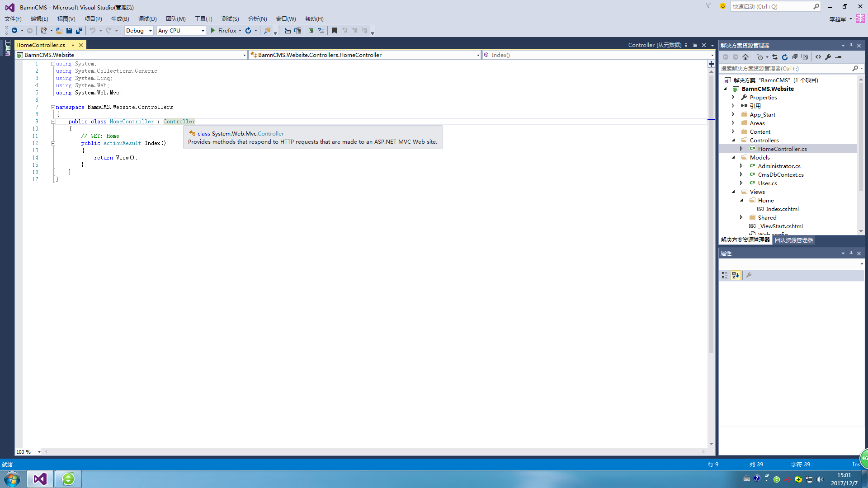
Task: Toggle Show All Files in Solution Explorer
Action: pyautogui.click(x=805, y=57)
